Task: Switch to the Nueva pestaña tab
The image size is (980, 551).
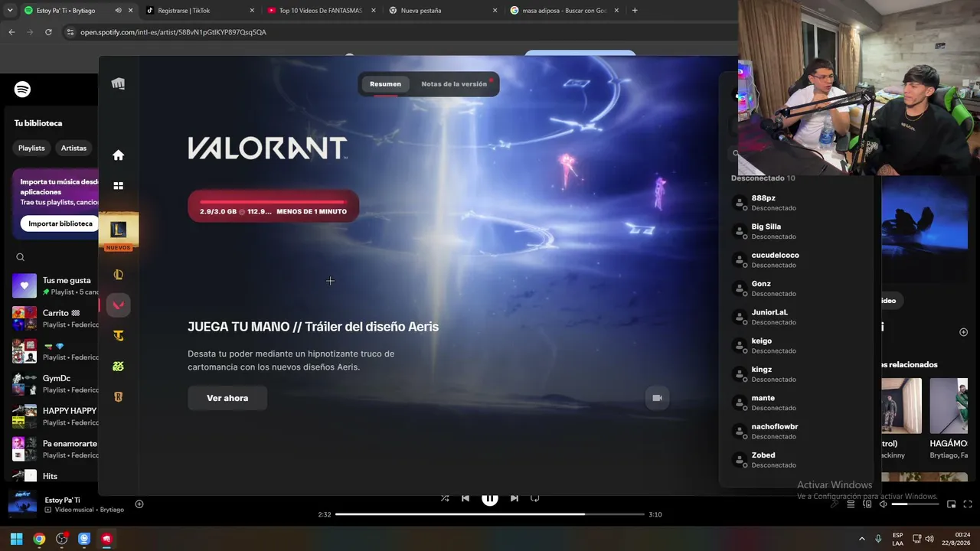Action: [x=443, y=11]
